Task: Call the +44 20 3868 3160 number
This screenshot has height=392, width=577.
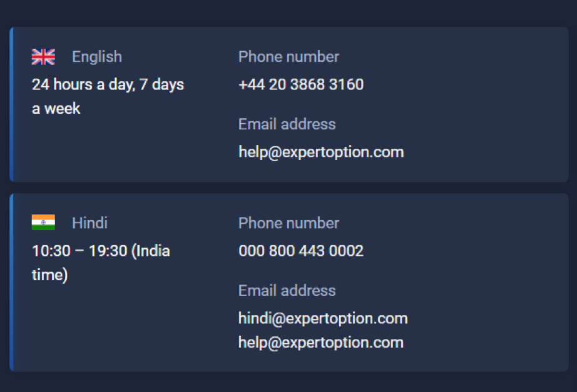Action: (x=301, y=84)
